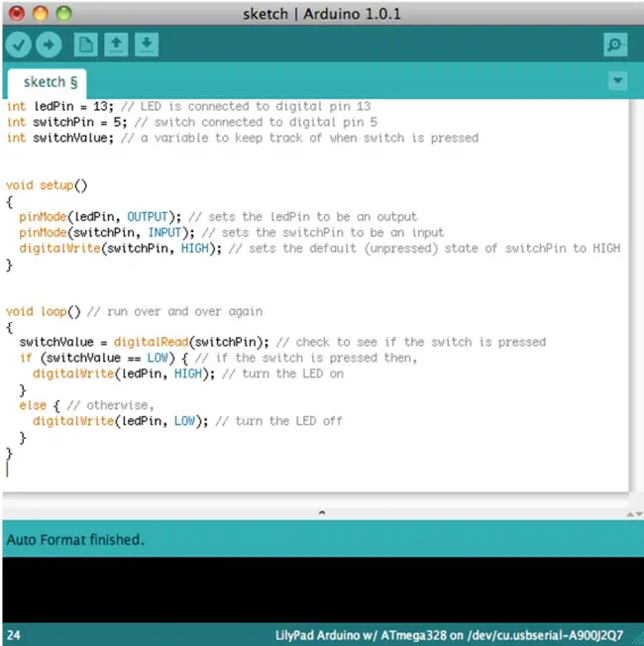Select the 'sketch §' tab
644x646 pixels.
(48, 83)
